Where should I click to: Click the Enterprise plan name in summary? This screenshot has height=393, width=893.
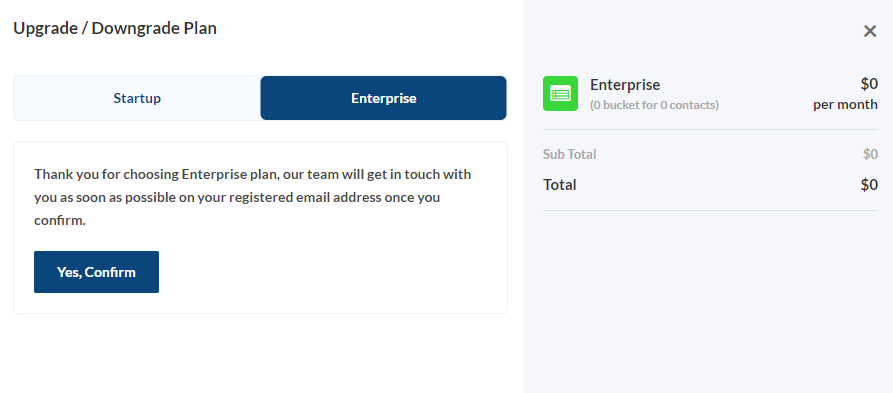(x=625, y=85)
